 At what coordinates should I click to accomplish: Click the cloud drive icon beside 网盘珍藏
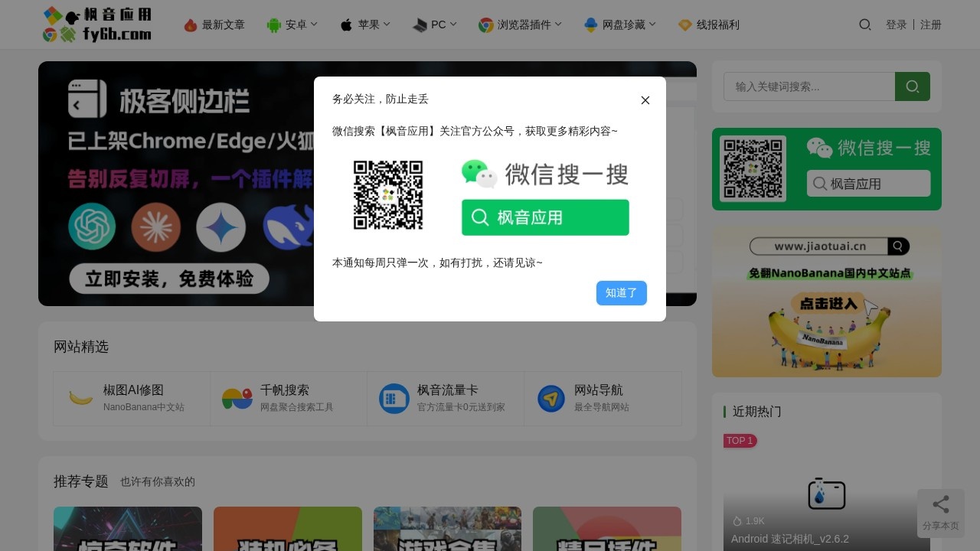pyautogui.click(x=591, y=25)
